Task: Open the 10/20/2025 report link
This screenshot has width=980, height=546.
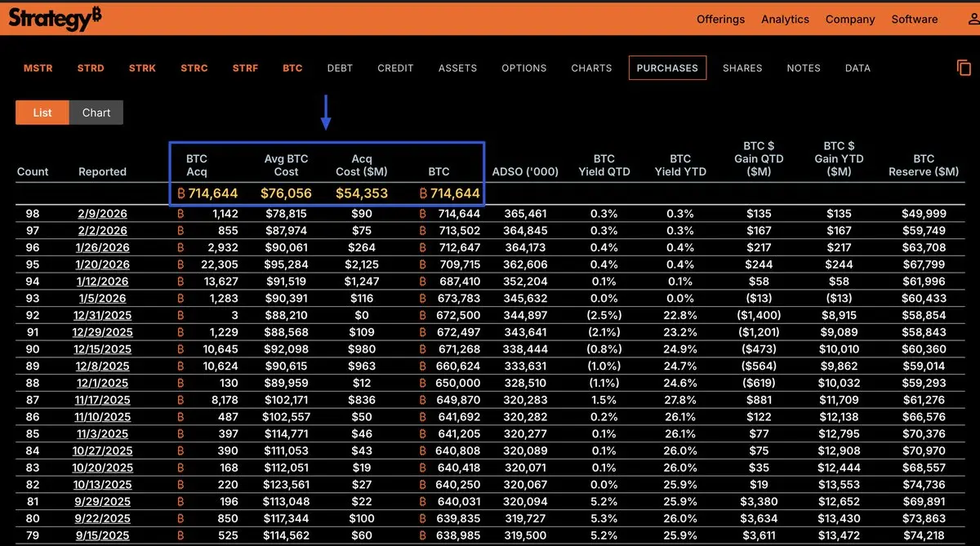Action: point(102,468)
